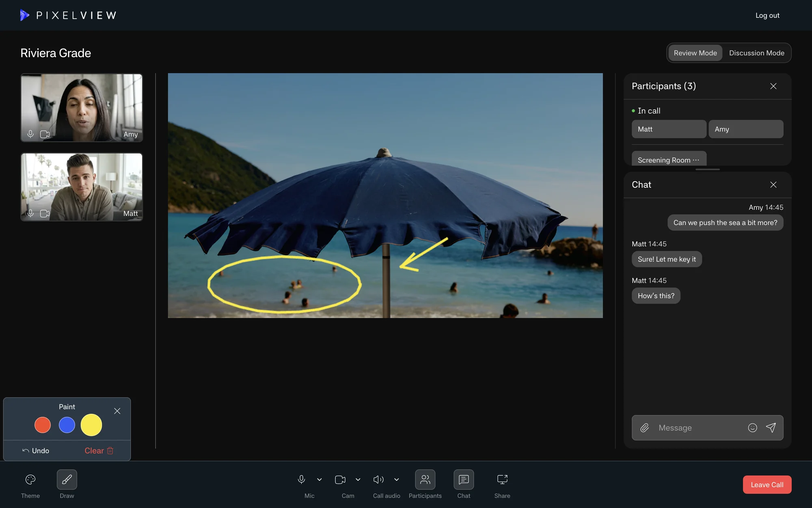Start screen Share
812x508 pixels.
pos(502,480)
